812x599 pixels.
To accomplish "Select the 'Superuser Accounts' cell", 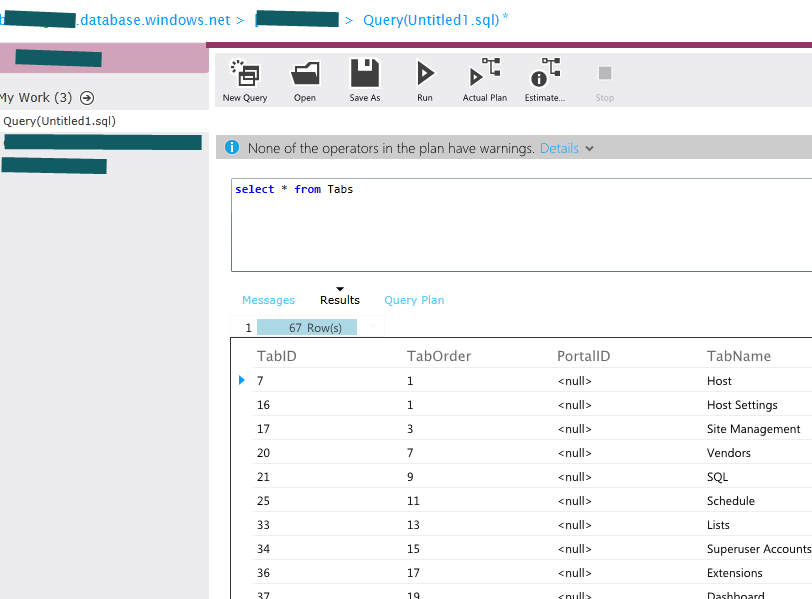I will coord(759,549).
